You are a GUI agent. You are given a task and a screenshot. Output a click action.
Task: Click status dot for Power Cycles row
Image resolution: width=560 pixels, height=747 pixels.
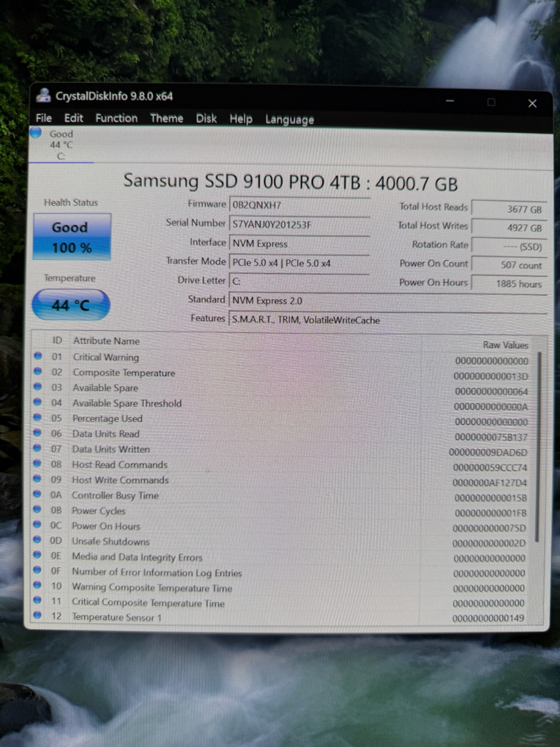coord(37,509)
